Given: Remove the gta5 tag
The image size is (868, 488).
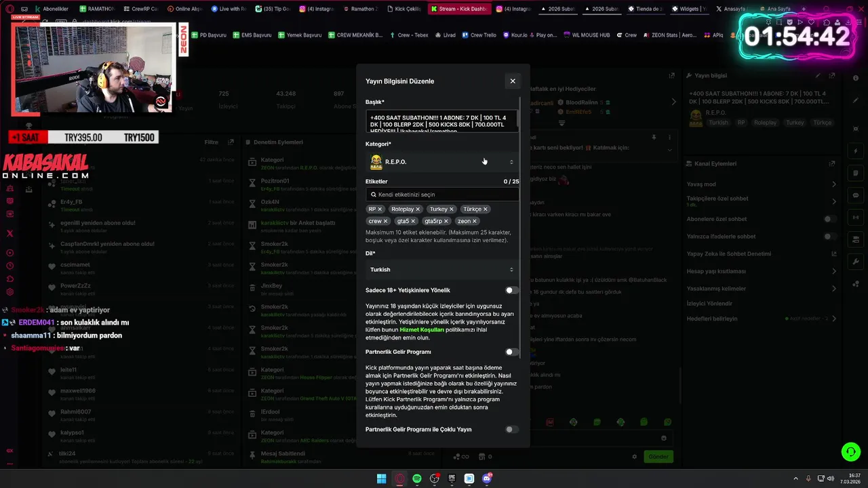Looking at the screenshot, I should pyautogui.click(x=413, y=221).
